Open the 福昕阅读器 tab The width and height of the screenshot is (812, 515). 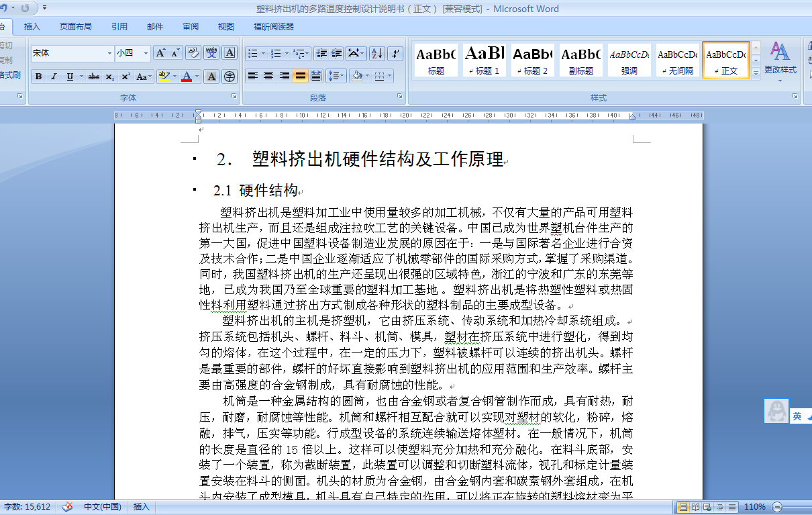(274, 27)
